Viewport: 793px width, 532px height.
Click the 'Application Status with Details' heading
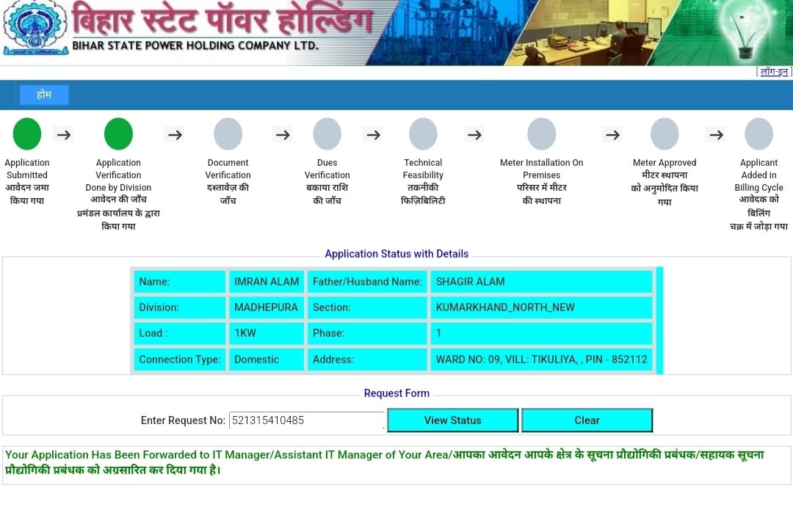pyautogui.click(x=396, y=254)
